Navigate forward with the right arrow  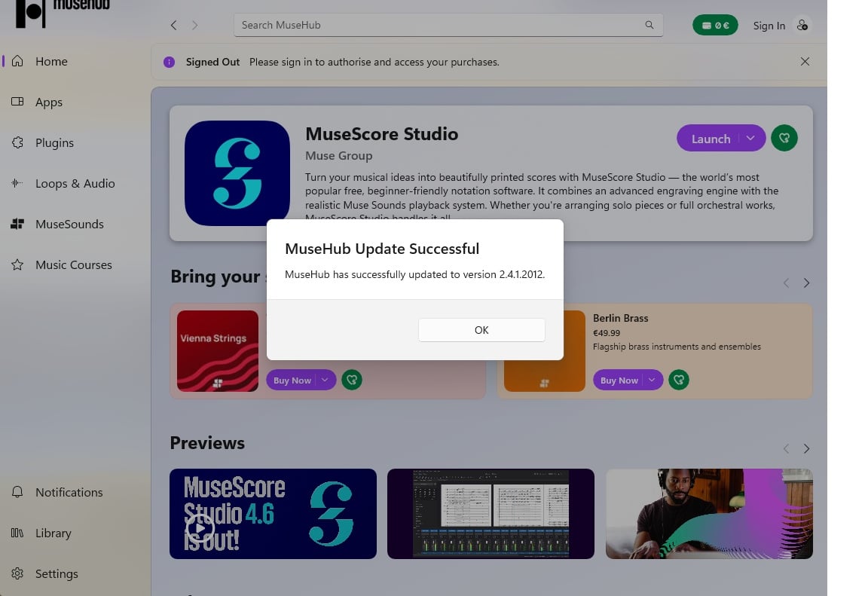pyautogui.click(x=194, y=25)
